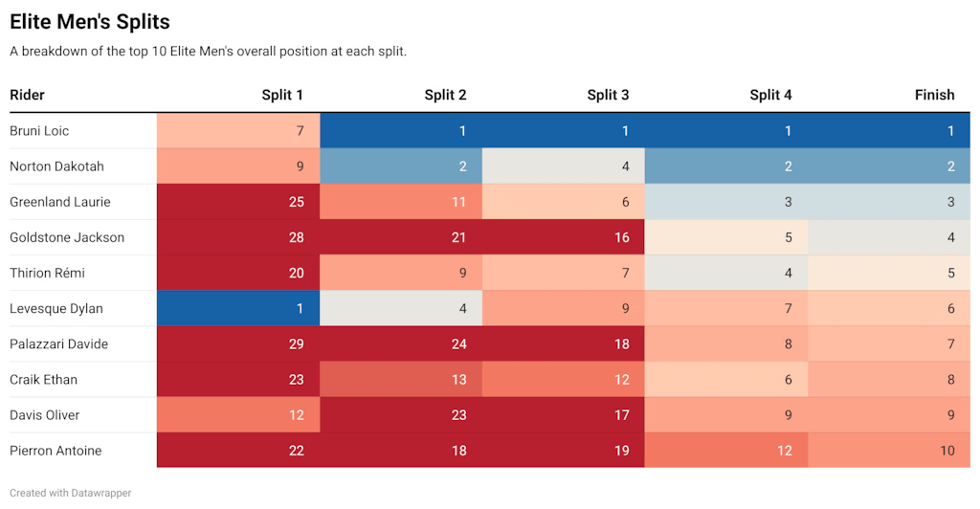Click Craik Ethan's Split 4 cell showing 6
Screen dimensions: 980x509
[726, 379]
